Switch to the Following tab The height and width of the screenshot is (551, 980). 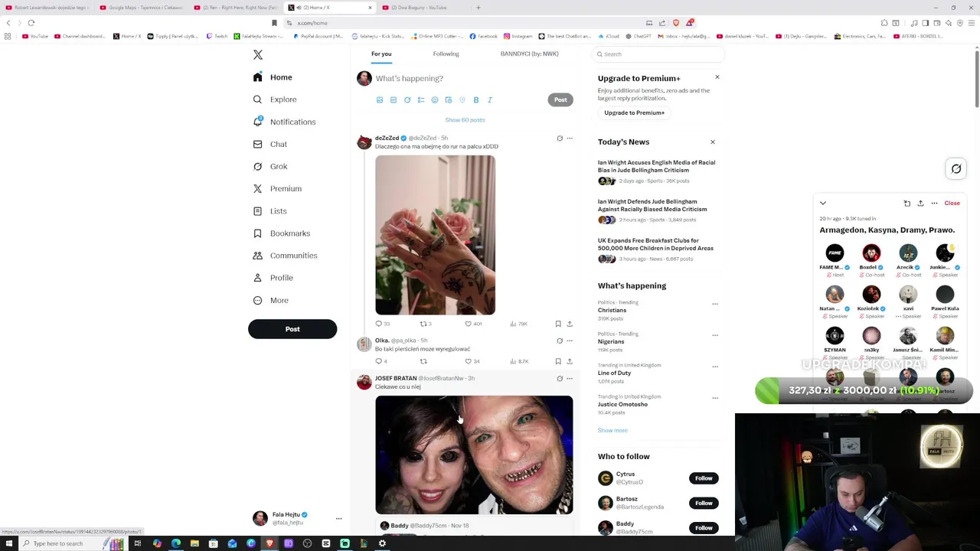446,54
